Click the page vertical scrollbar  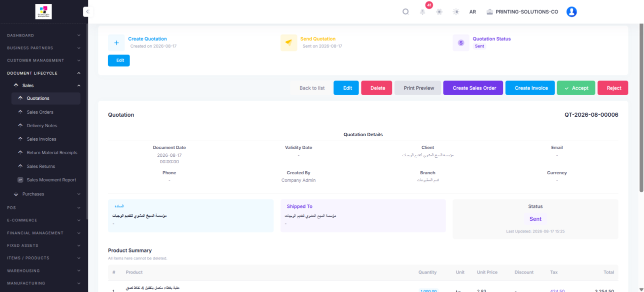pos(641,108)
